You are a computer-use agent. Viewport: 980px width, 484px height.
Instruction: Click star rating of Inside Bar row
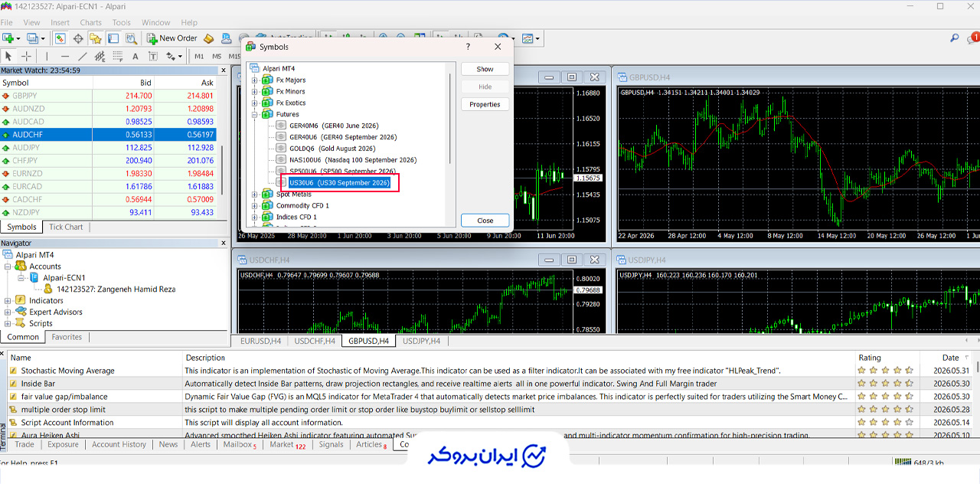point(886,384)
